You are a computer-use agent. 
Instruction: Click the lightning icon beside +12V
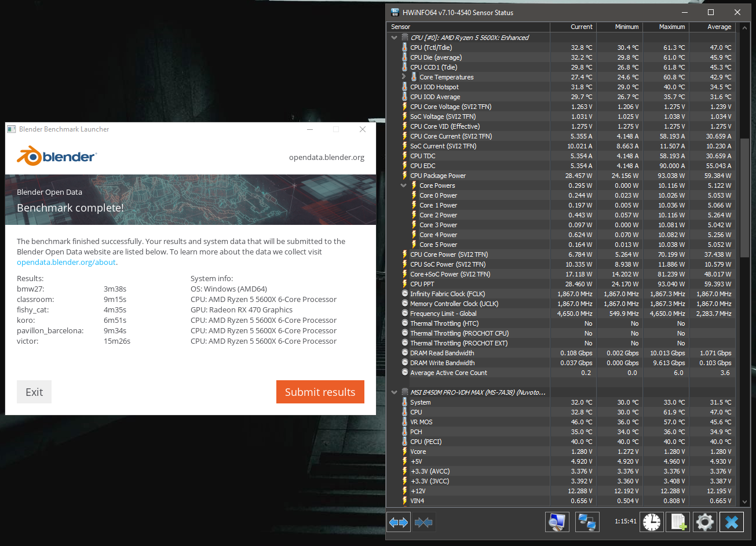[x=405, y=491]
